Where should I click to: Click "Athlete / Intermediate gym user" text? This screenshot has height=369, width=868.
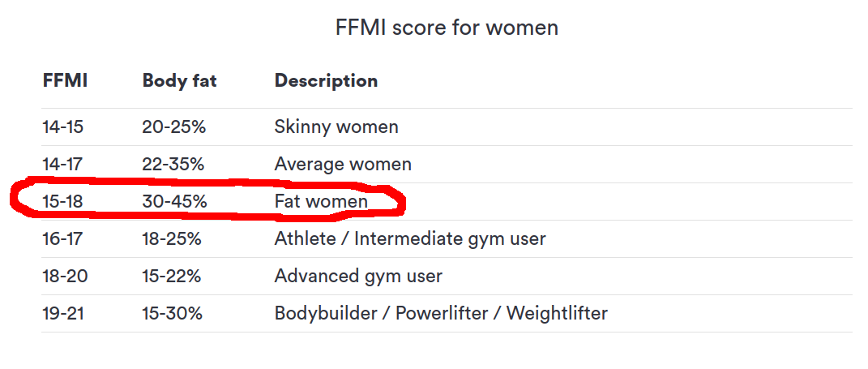(410, 239)
